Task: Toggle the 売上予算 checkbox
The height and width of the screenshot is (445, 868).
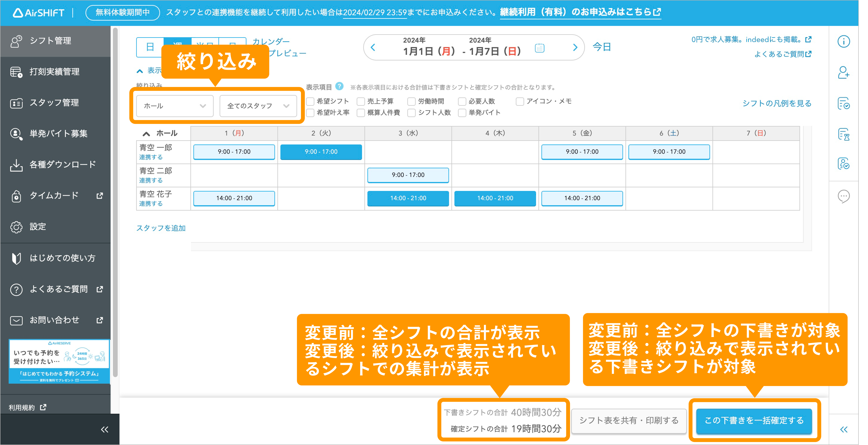Action: coord(361,101)
